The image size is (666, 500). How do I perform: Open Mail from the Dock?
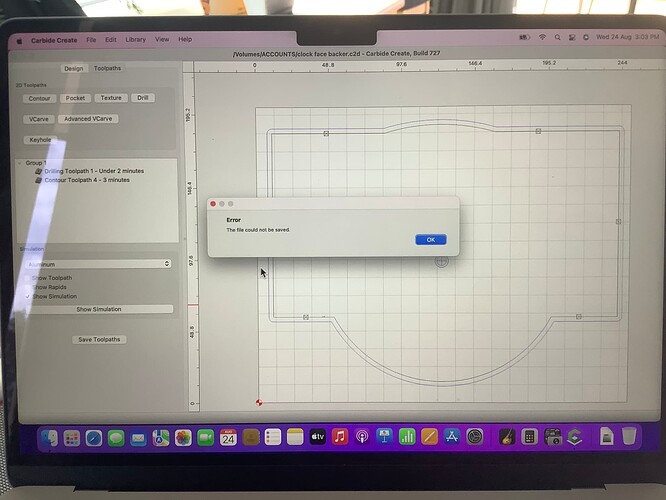point(138,438)
